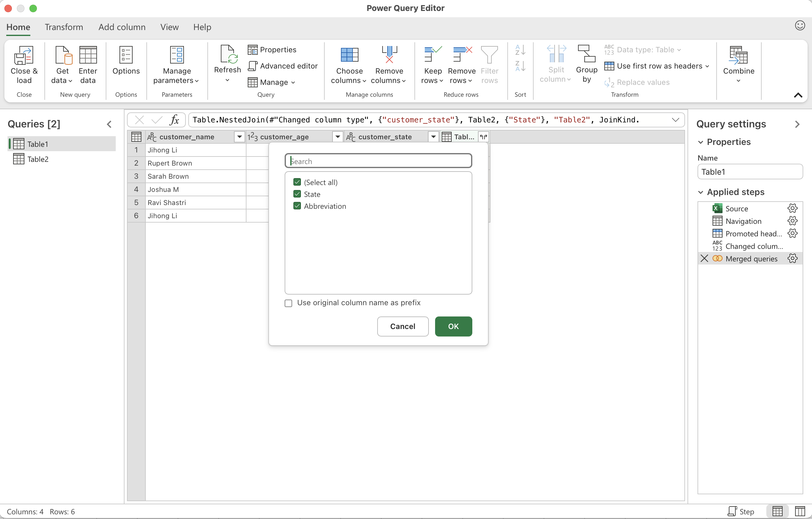Click the Search field in dialog
812x519 pixels.
[378, 161]
